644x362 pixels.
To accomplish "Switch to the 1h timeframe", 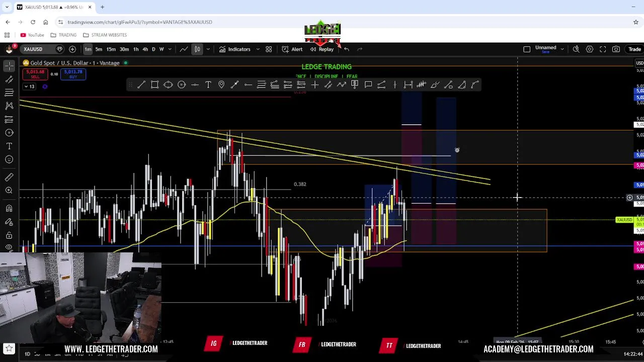I will pos(135,49).
